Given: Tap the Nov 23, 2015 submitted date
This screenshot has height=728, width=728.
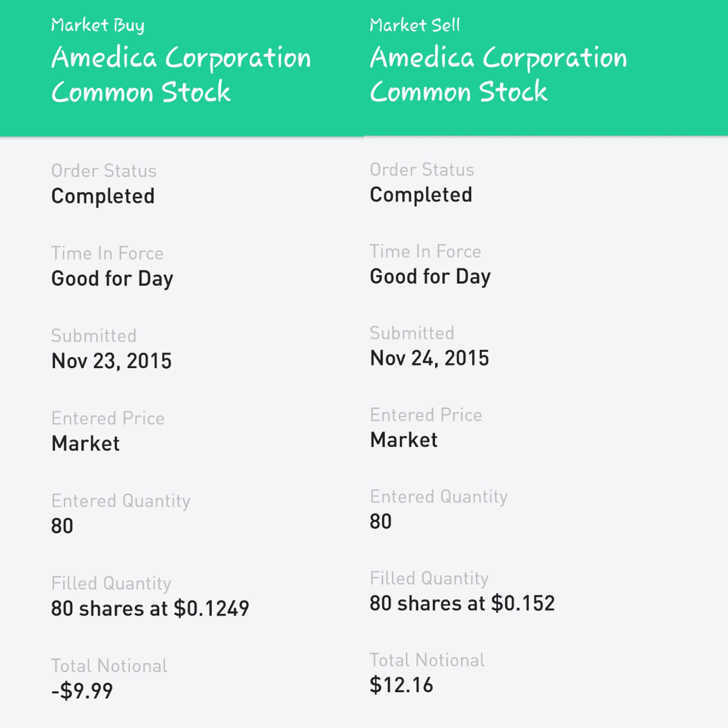Looking at the screenshot, I should tap(111, 361).
